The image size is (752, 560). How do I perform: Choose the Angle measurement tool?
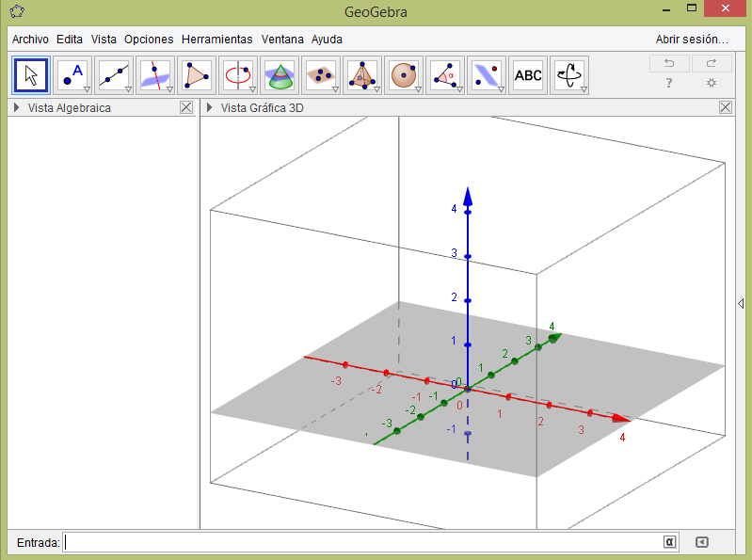(x=445, y=74)
